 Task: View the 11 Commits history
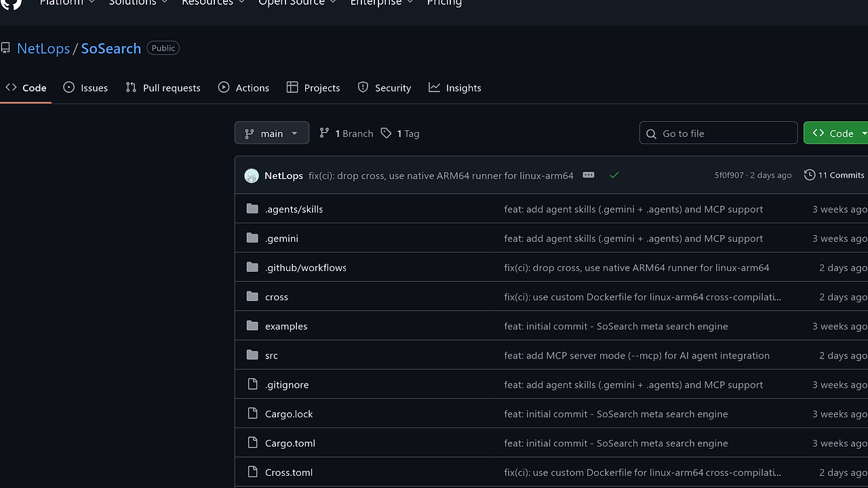click(x=834, y=175)
